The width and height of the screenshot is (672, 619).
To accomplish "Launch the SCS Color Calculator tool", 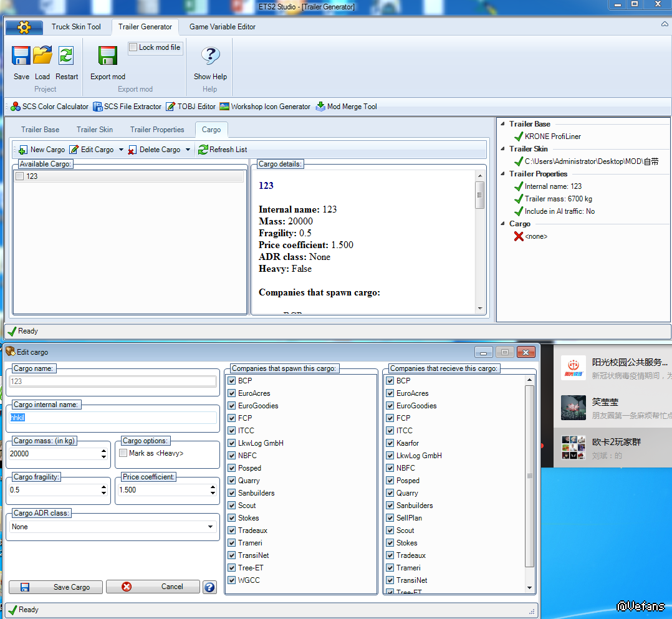I will [49, 107].
